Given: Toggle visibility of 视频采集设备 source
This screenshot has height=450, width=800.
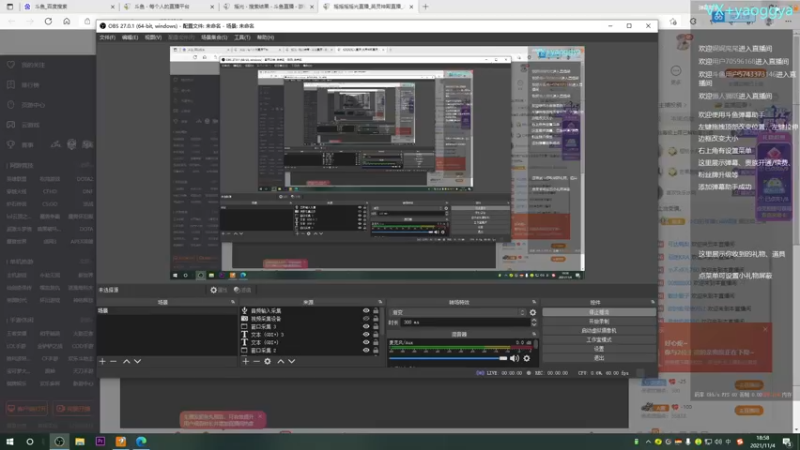Looking at the screenshot, I should [x=366, y=318].
